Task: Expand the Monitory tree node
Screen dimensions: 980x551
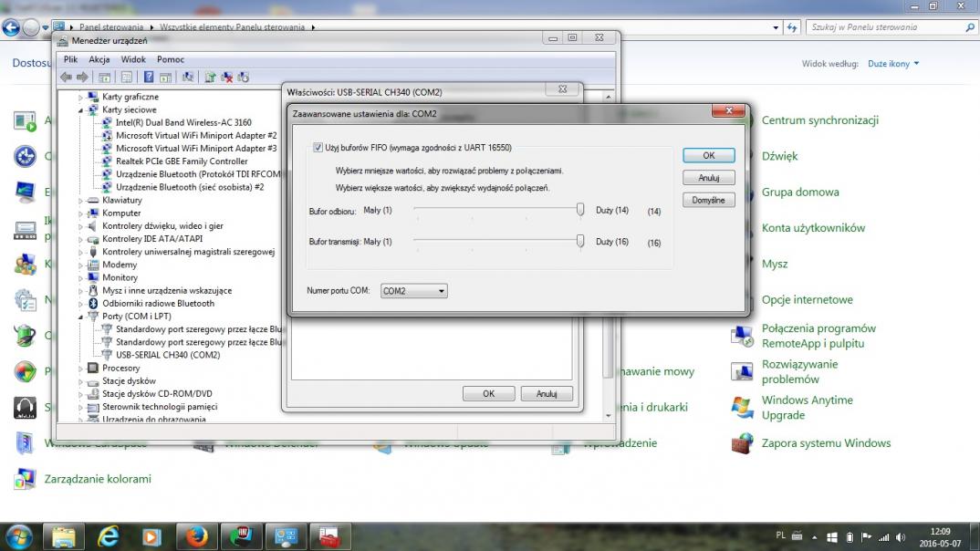Action: click(x=80, y=278)
